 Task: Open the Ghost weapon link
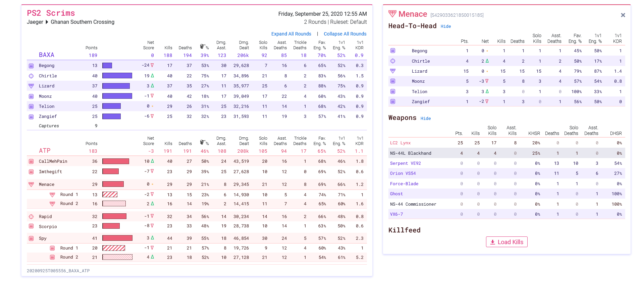[396, 194]
